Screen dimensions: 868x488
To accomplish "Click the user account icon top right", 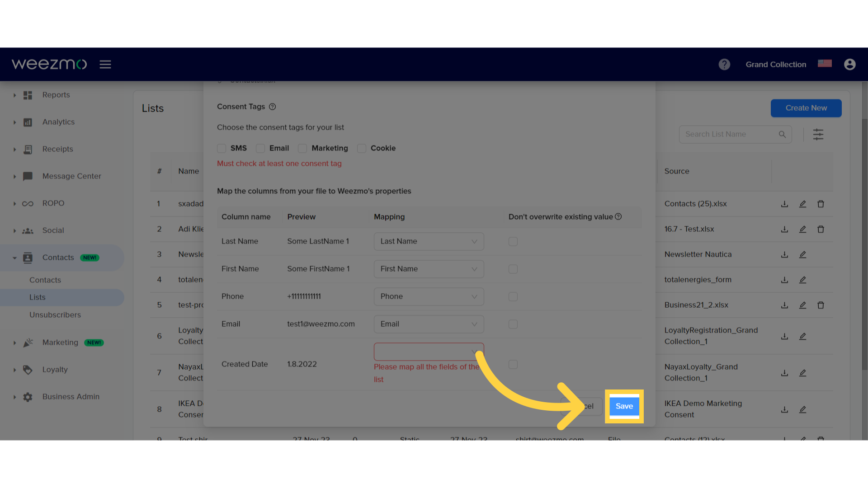I will point(849,64).
